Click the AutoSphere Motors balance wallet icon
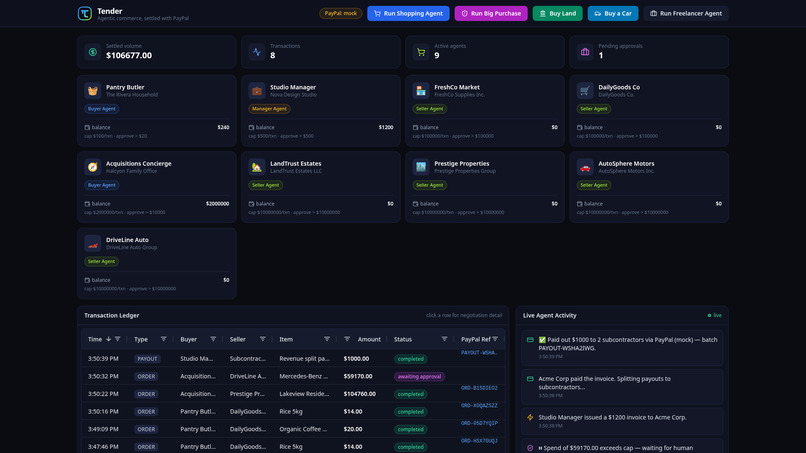The image size is (806, 453). [x=579, y=204]
